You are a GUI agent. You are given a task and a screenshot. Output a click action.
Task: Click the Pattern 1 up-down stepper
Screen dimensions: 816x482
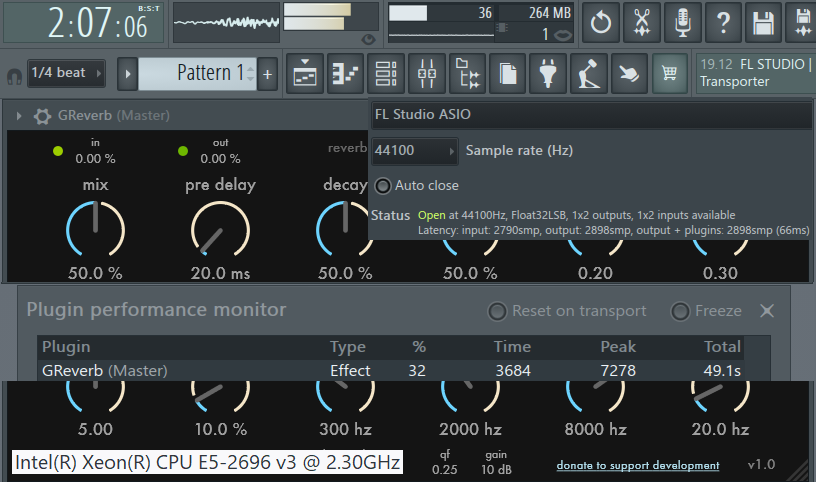(251, 73)
